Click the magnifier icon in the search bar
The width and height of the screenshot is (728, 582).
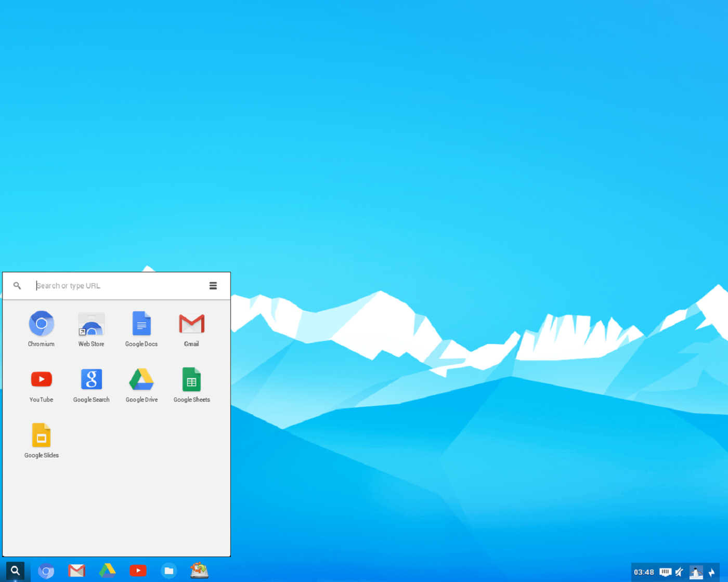(17, 285)
